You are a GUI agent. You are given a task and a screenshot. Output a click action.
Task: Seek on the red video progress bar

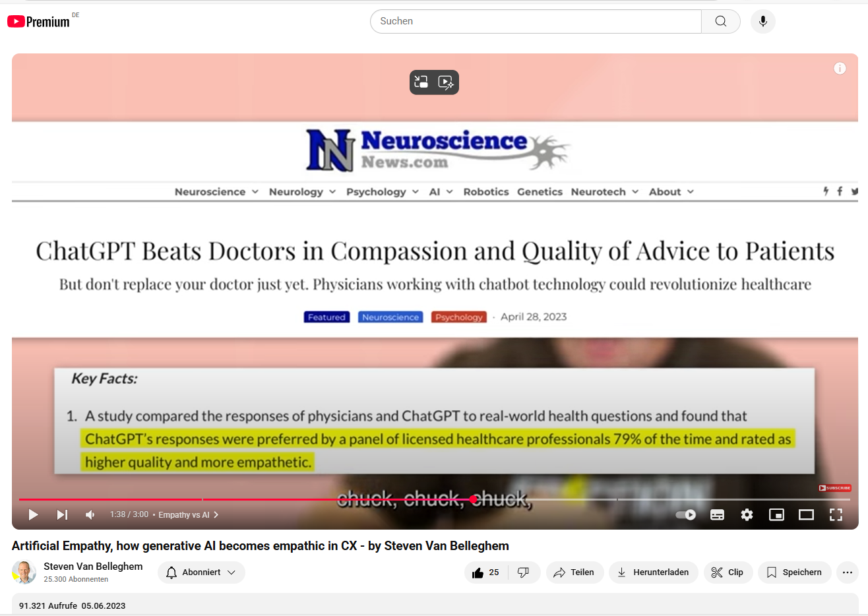(435, 499)
